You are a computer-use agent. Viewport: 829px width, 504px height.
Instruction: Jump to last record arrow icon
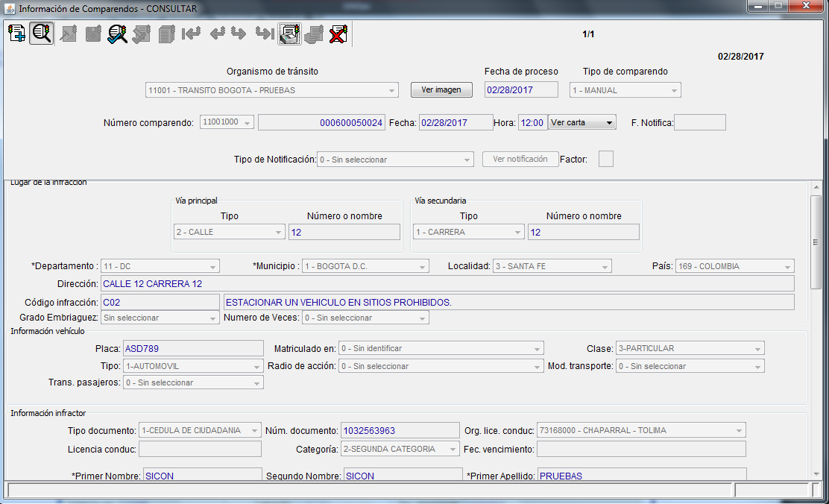[263, 34]
